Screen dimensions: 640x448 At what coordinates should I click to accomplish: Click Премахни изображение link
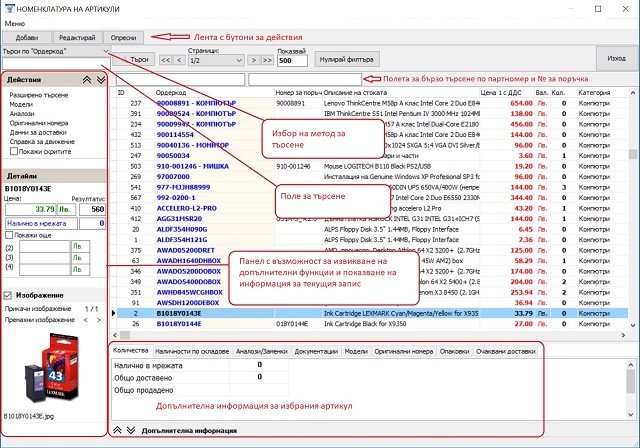tap(40, 320)
